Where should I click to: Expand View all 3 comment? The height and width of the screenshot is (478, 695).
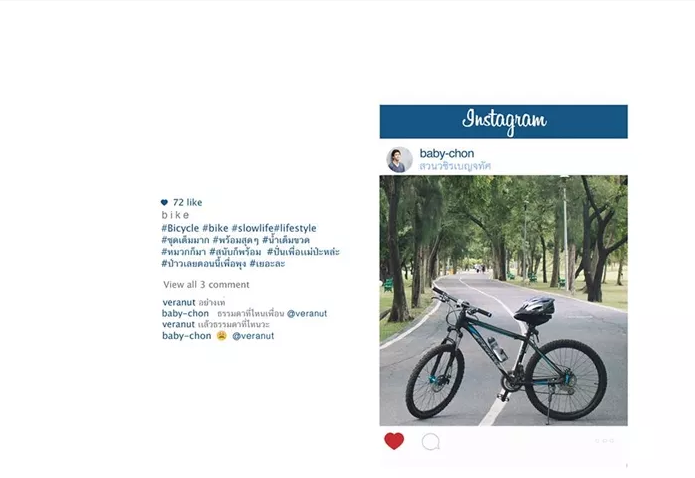[206, 285]
